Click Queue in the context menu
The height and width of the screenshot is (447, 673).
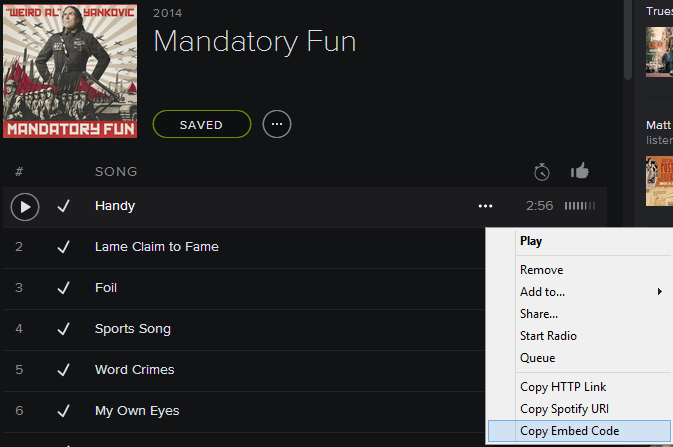[x=537, y=358]
